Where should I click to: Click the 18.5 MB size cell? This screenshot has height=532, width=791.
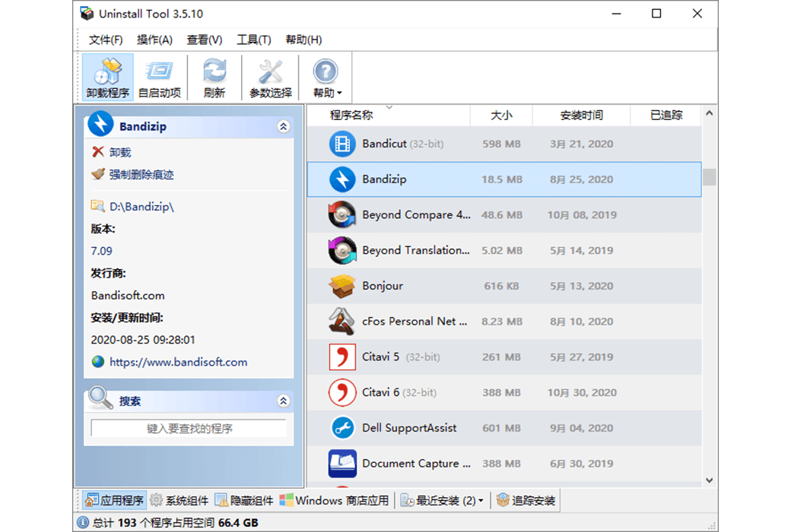click(x=501, y=179)
